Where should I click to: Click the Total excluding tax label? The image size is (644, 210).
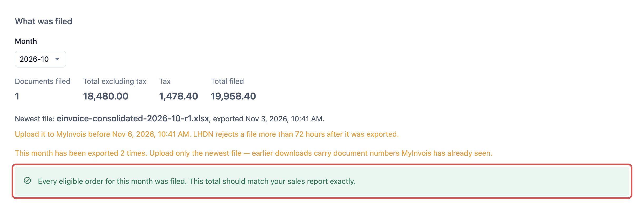[x=115, y=82]
